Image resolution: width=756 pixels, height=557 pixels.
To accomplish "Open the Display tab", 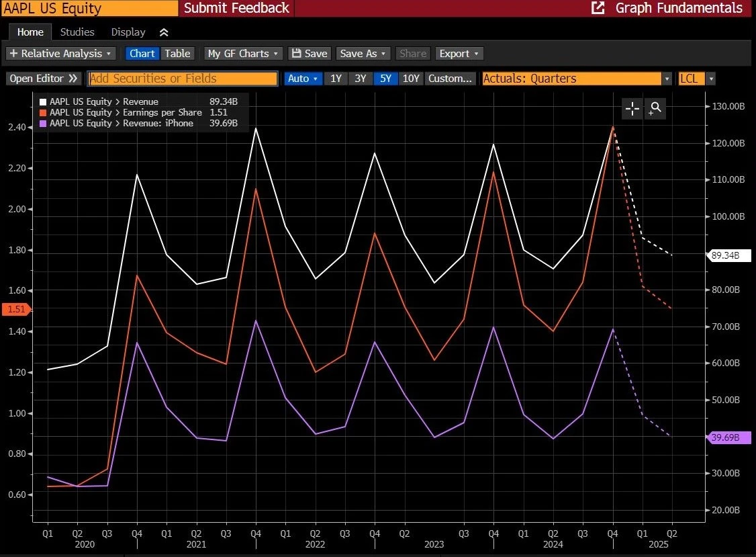I will 128,32.
